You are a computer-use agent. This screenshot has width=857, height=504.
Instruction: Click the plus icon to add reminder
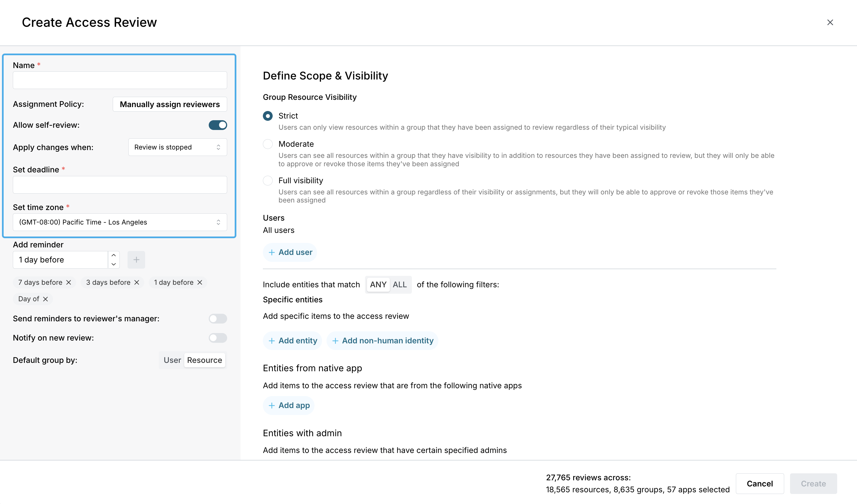tap(136, 260)
